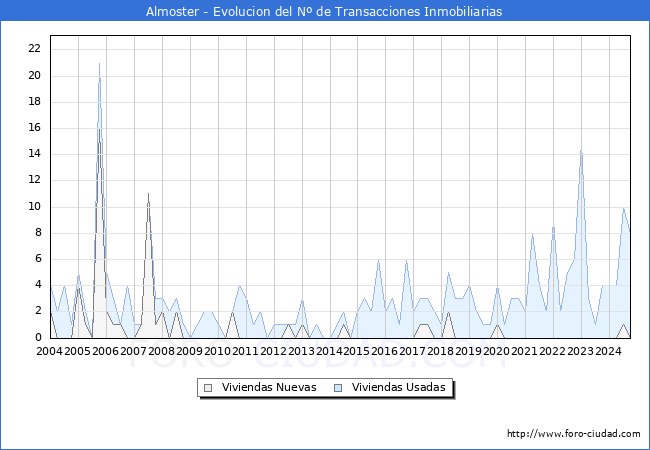The width and height of the screenshot is (650, 450).
Task: Click the x-axis label 2016
Action: (x=385, y=351)
